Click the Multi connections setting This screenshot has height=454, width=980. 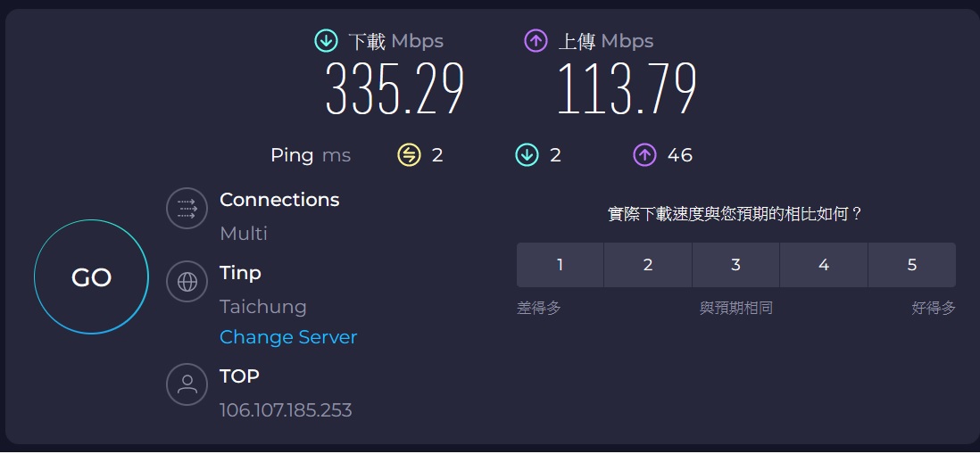[244, 234]
